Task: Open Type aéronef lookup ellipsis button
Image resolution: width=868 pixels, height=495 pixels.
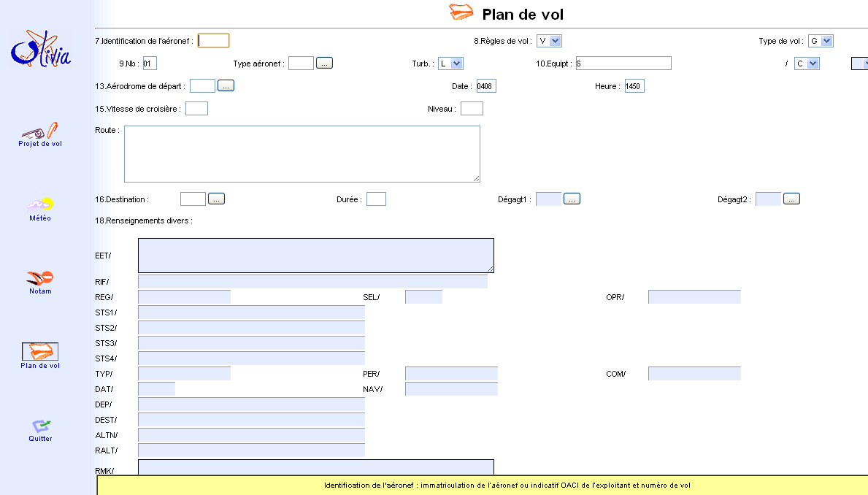Action: pos(325,64)
